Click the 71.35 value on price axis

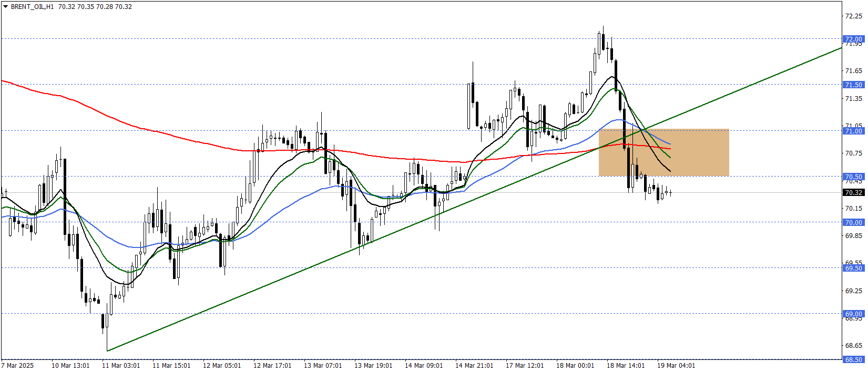coord(853,98)
